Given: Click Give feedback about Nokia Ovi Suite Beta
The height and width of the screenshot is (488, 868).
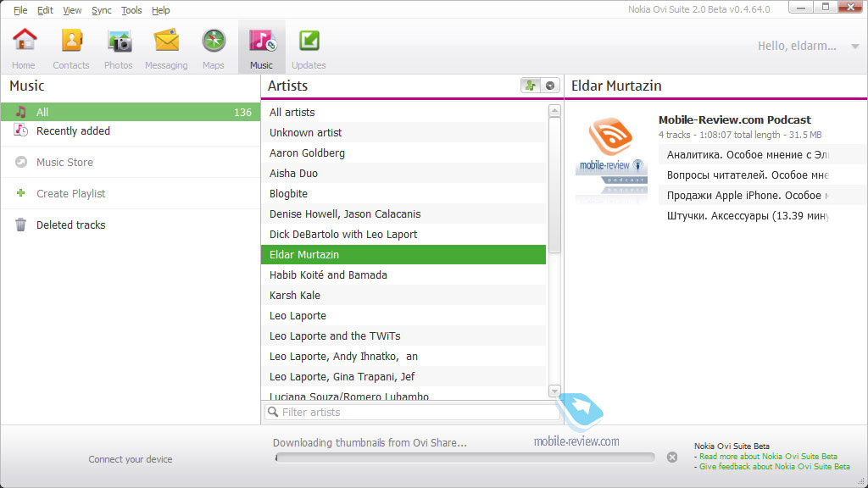Looking at the screenshot, I should 775,467.
